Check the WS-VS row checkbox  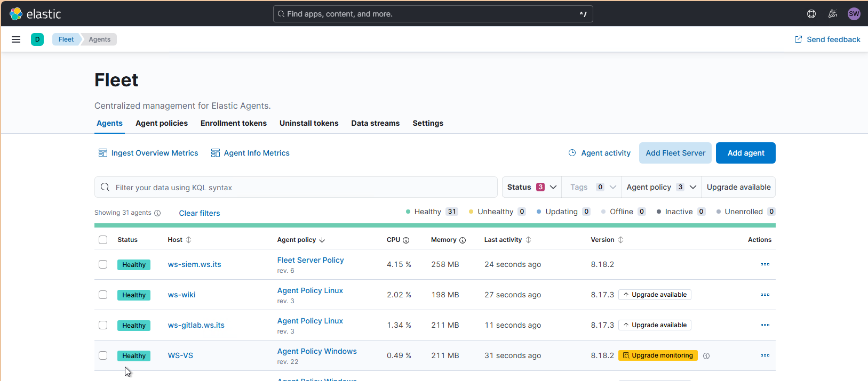coord(103,355)
